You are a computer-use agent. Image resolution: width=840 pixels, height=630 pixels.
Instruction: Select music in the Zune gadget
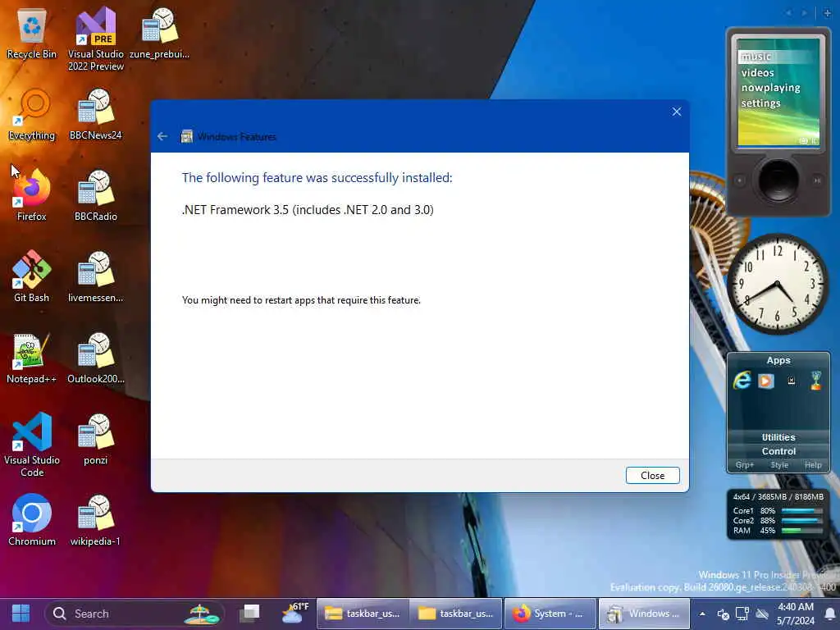click(x=756, y=57)
